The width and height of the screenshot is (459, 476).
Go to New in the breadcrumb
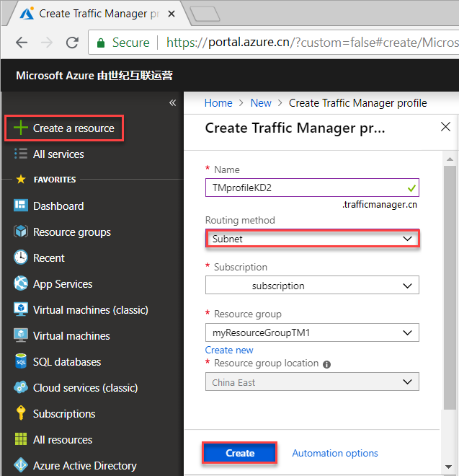tap(261, 103)
